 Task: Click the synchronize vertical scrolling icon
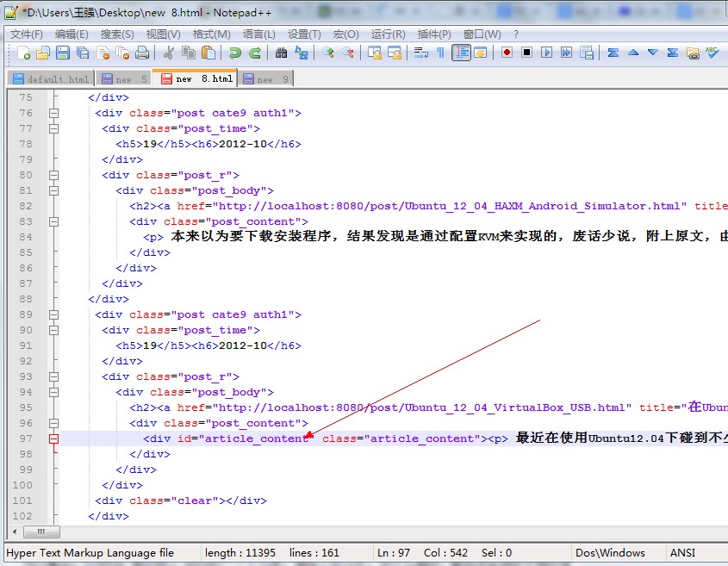point(374,53)
